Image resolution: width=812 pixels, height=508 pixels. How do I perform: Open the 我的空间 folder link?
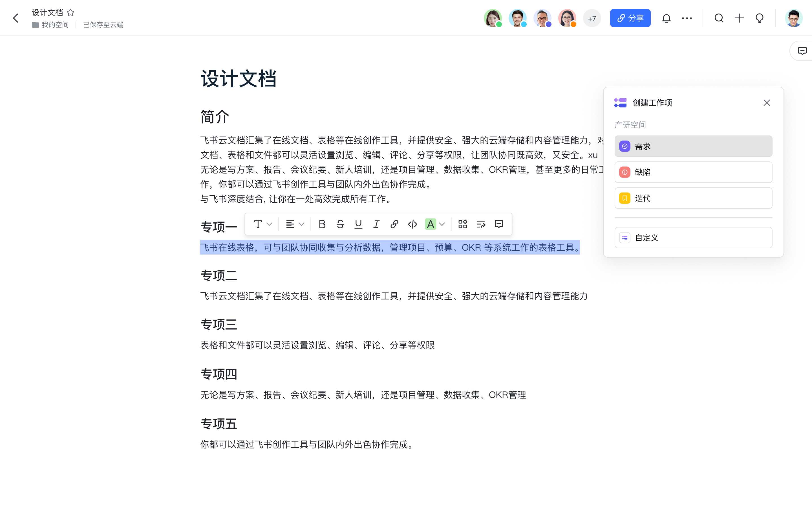coord(50,25)
